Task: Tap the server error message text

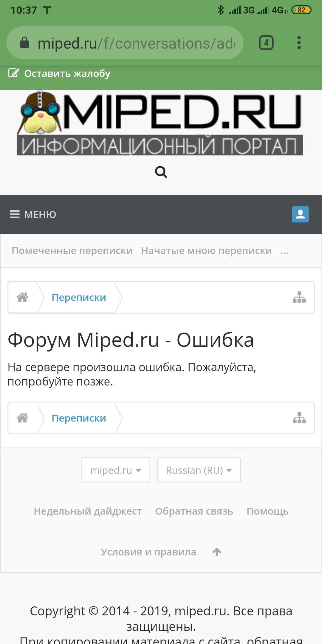Action: (x=132, y=374)
